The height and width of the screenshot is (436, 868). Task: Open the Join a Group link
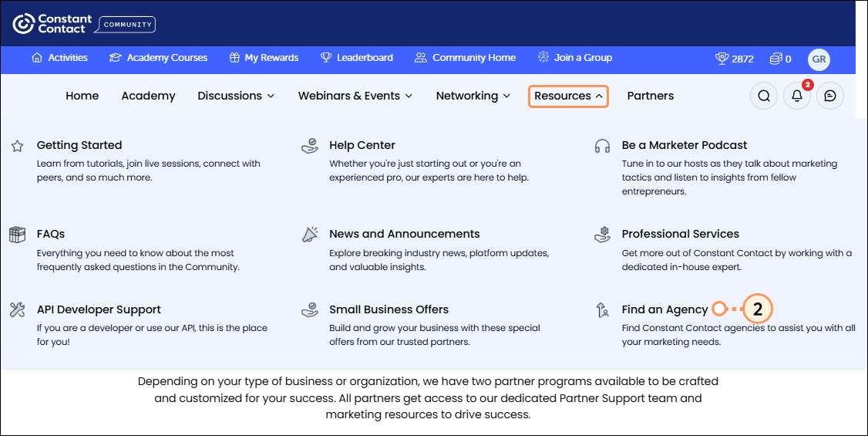[x=575, y=58]
